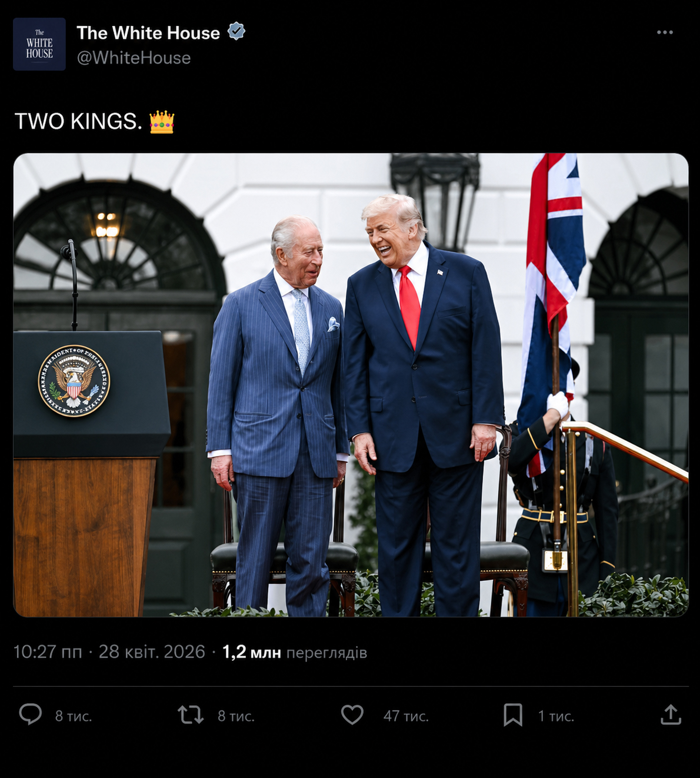Image resolution: width=700 pixels, height=778 pixels.
Task: Repost using the retweet arrows icon
Action: pos(191,715)
